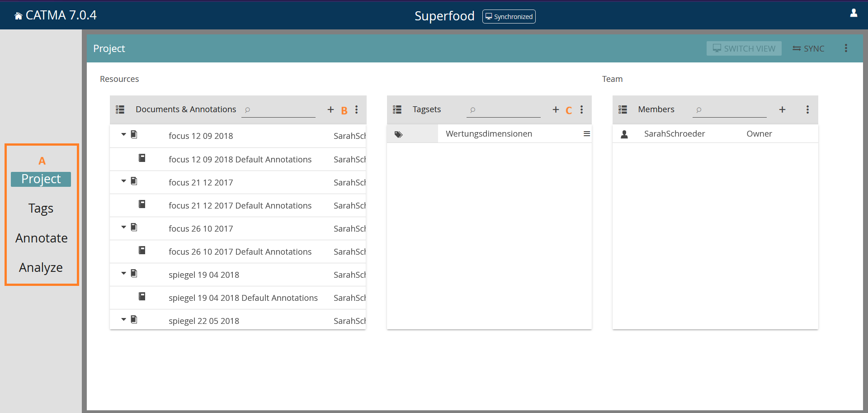Click the SWITCH VIEW button

coord(744,48)
